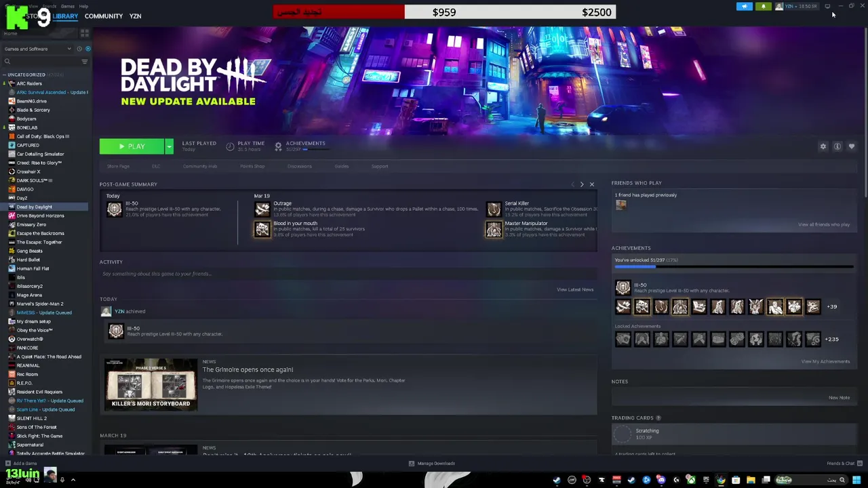The image size is (868, 488).
Task: Toggle recent activity clock filter
Action: (x=79, y=49)
